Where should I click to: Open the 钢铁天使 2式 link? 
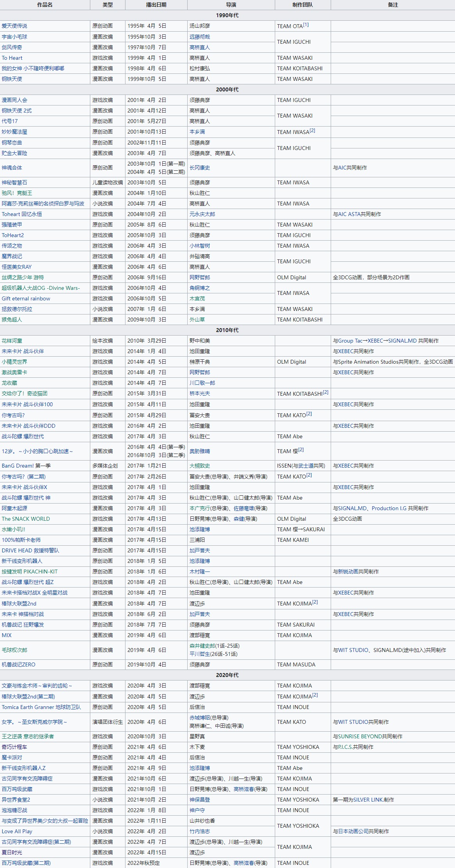click(17, 111)
